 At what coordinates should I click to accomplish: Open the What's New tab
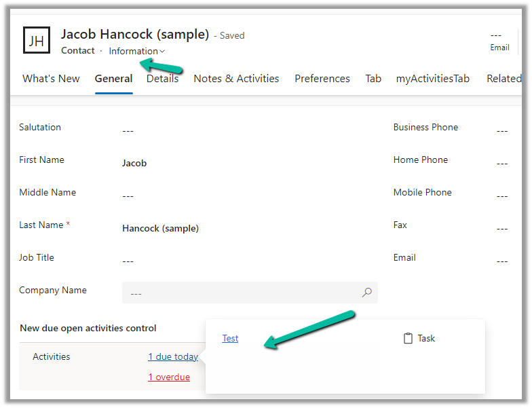(x=51, y=79)
